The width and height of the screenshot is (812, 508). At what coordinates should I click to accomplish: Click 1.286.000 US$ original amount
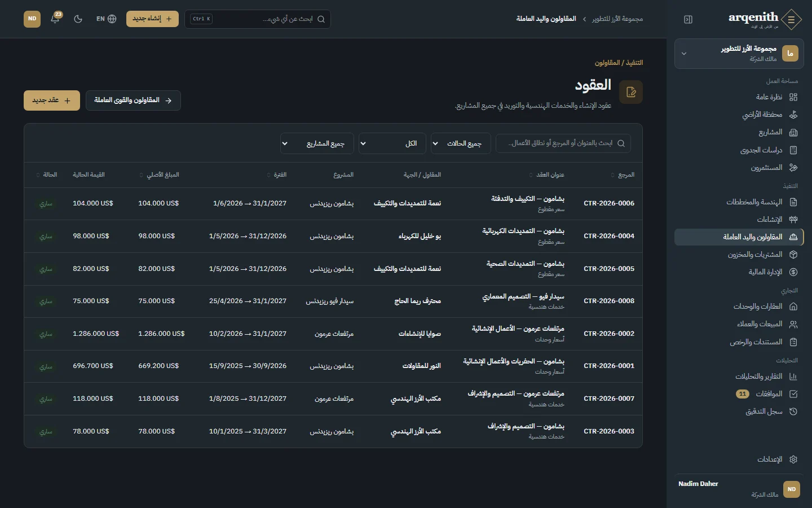tap(161, 334)
